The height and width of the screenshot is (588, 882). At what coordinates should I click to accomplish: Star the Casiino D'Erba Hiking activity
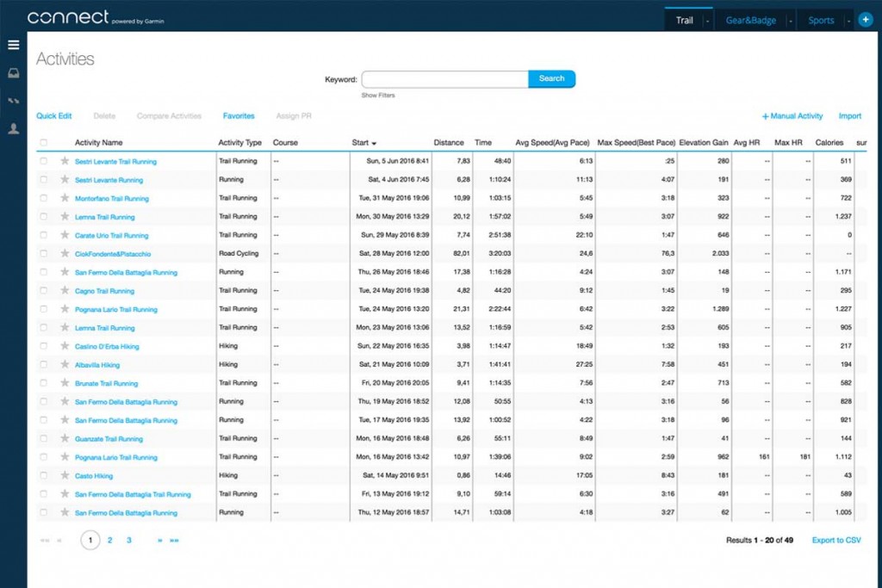tap(65, 346)
